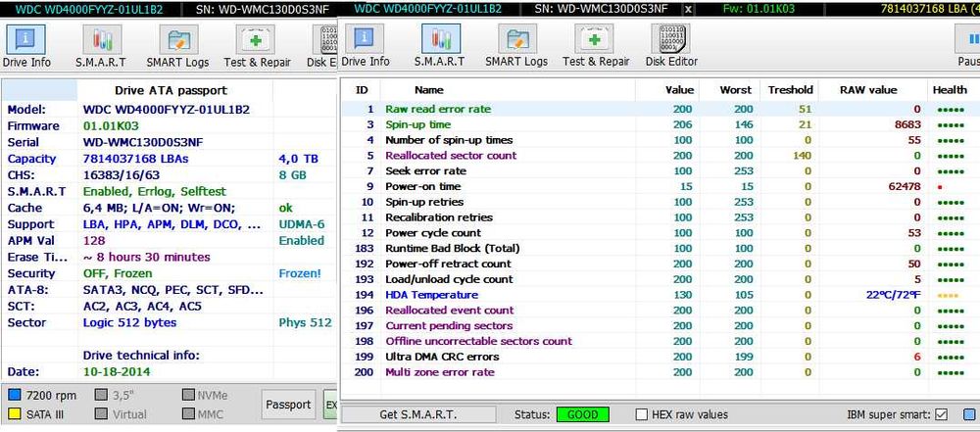This screenshot has width=980, height=432.
Task: Enable the HEX raw values checkbox
Action: click(641, 414)
